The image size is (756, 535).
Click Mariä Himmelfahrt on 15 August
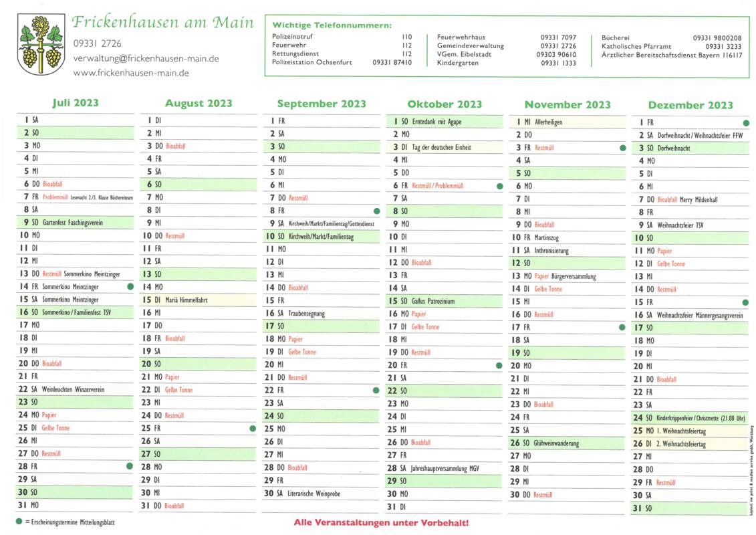[186, 300]
